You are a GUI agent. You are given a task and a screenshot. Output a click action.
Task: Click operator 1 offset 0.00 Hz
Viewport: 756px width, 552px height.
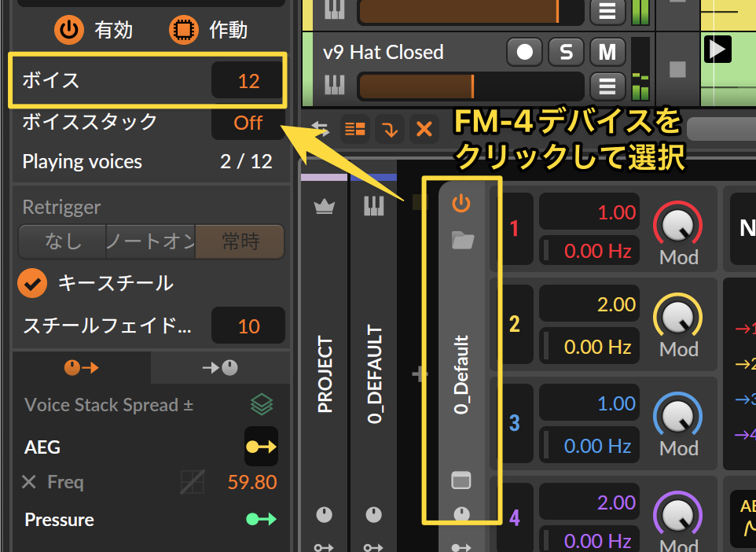[x=589, y=250]
